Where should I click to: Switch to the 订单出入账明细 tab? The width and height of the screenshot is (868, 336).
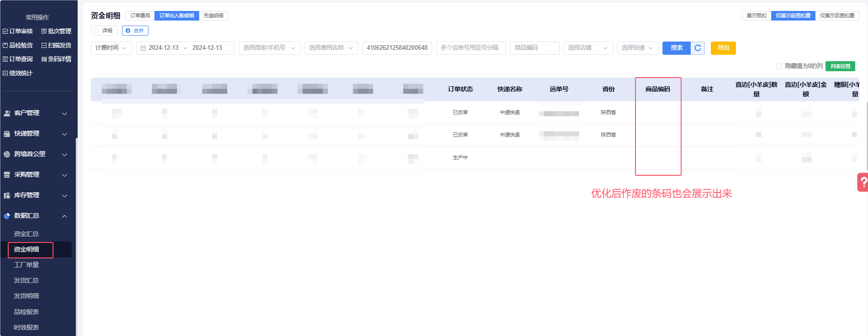click(177, 16)
